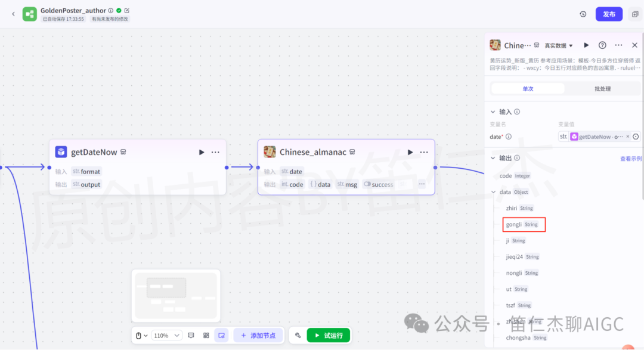This screenshot has width=644, height=350.
Task: Click the output tag in getDateNow node
Action: coord(86,184)
